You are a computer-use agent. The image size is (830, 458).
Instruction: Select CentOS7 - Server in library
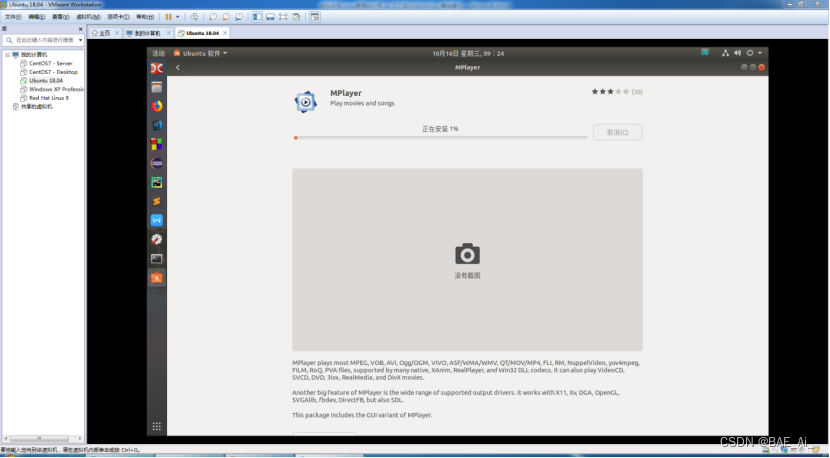[51, 63]
